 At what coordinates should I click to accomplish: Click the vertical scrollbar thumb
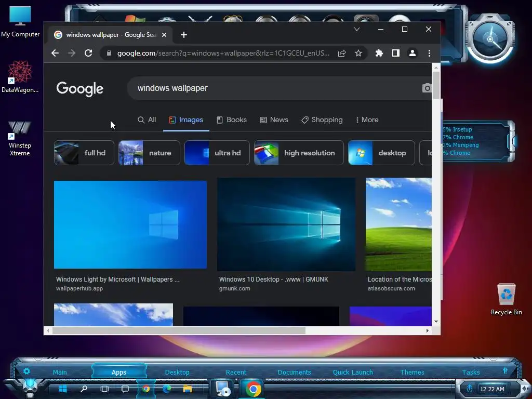(436, 86)
